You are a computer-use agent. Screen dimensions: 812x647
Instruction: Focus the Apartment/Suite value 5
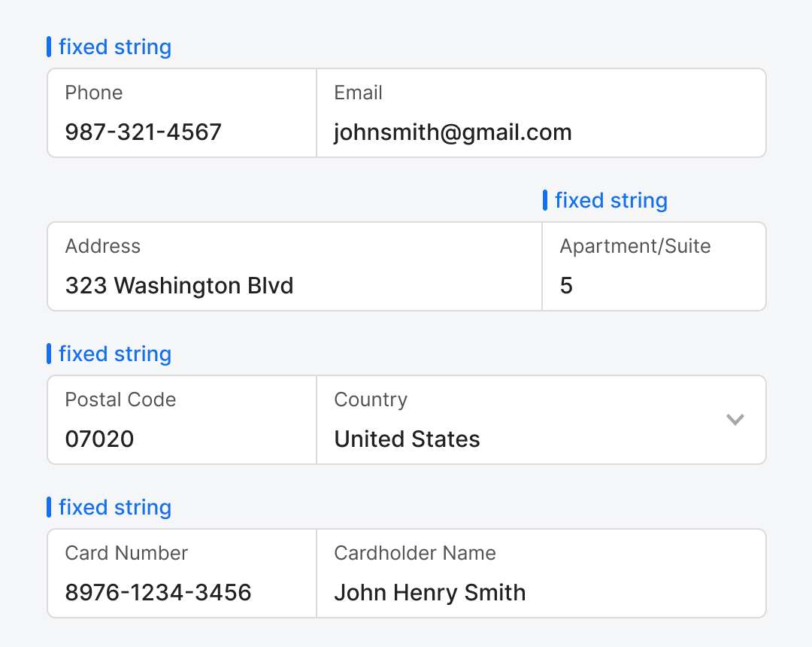pyautogui.click(x=566, y=286)
